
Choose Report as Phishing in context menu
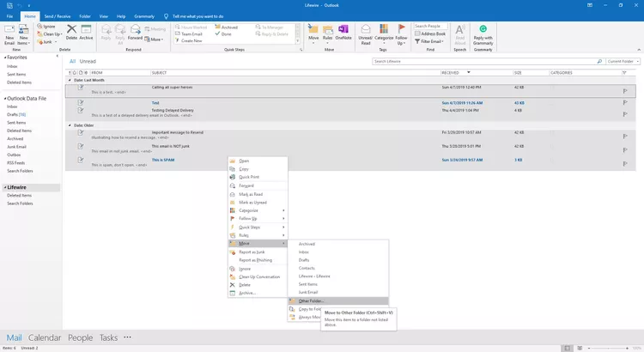click(258, 260)
